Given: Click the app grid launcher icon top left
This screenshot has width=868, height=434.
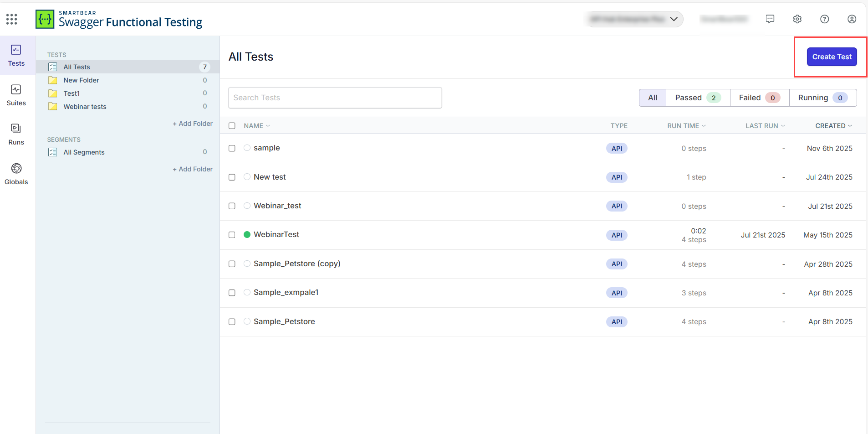Looking at the screenshot, I should coord(11,19).
